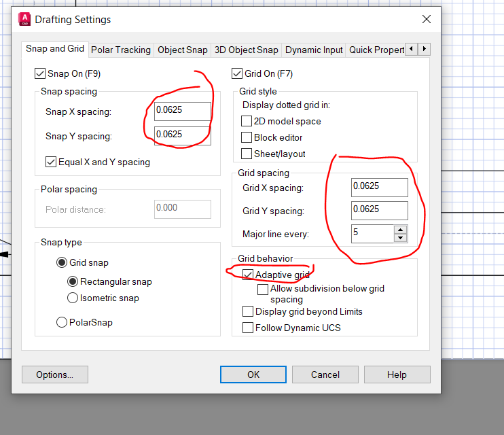Open the Object Snap tab

tap(182, 50)
